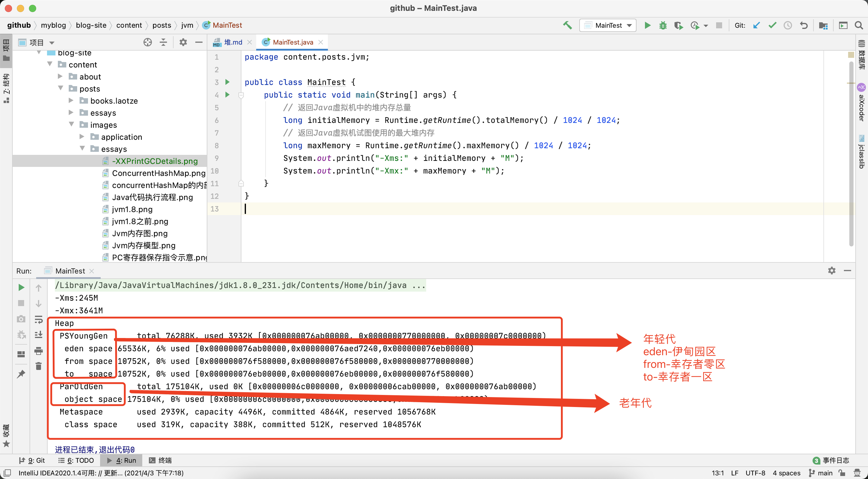Toggle the 数据库 database side panel
Viewport: 868px width, 479px height.
tap(862, 55)
